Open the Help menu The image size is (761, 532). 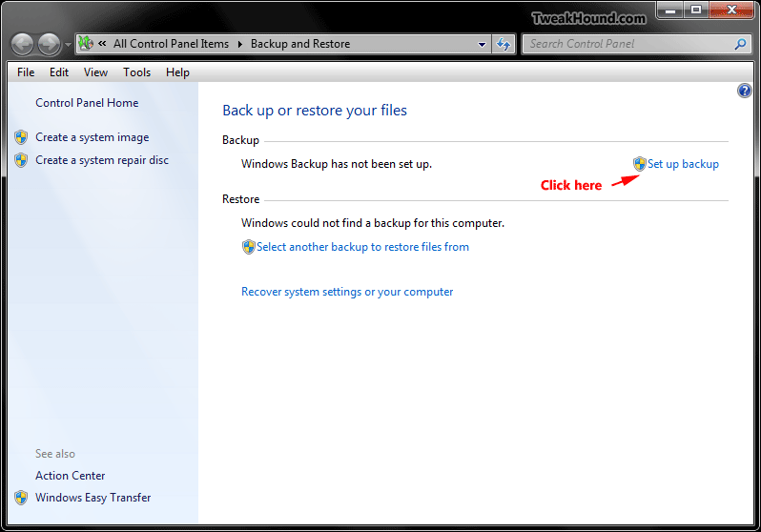pyautogui.click(x=177, y=72)
